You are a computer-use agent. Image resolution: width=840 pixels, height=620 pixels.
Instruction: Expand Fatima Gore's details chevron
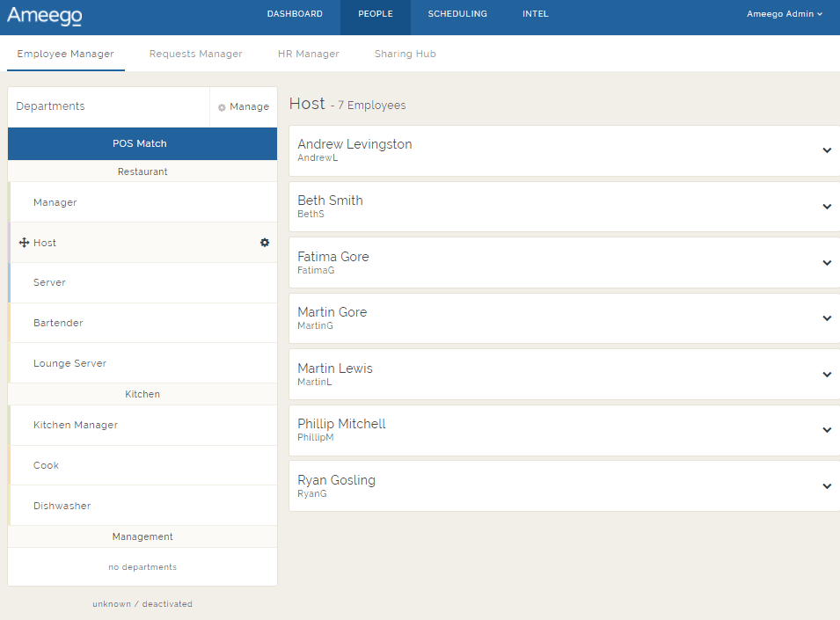click(827, 263)
